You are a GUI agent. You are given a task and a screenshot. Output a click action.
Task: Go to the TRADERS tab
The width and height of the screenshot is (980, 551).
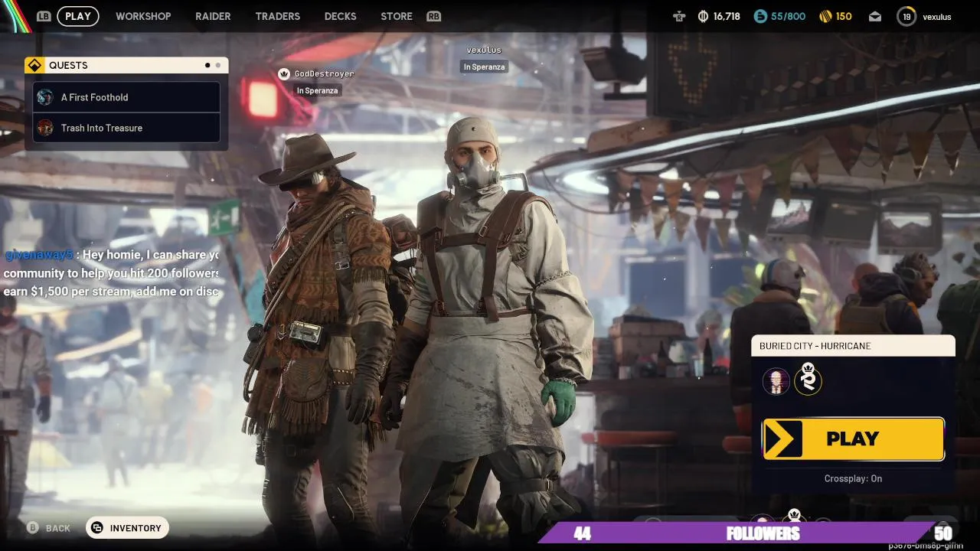(277, 16)
